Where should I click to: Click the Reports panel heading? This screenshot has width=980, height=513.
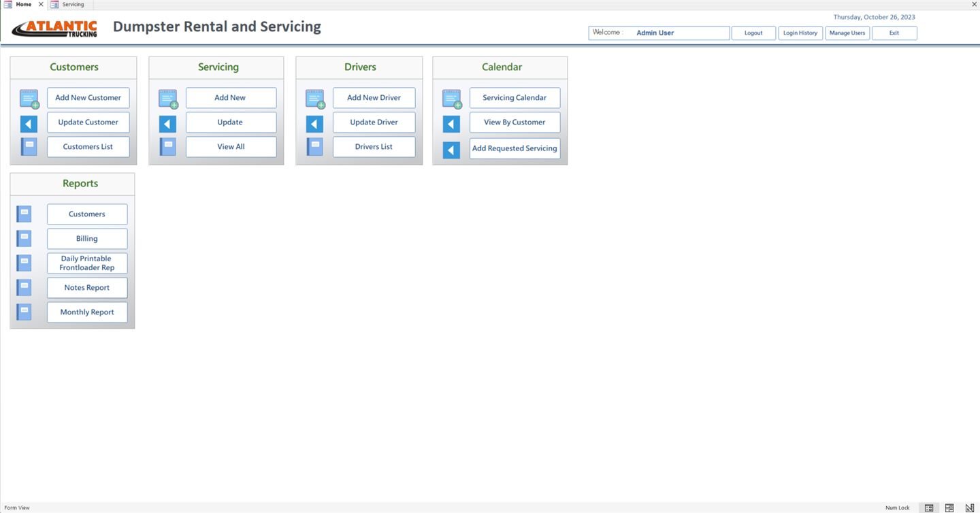point(80,183)
